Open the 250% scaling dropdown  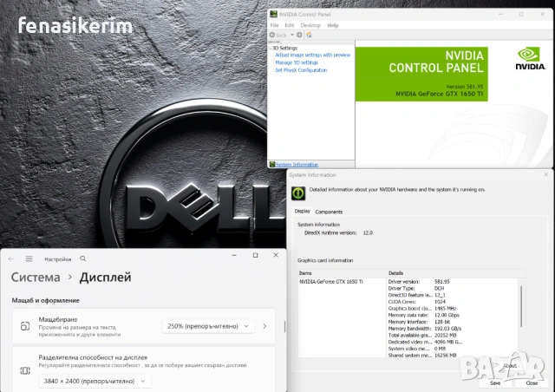tap(208, 326)
